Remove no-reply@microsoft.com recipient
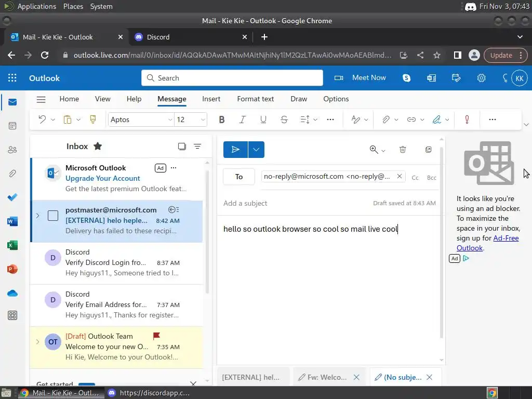Viewport: 532px width, 399px height. (x=400, y=176)
